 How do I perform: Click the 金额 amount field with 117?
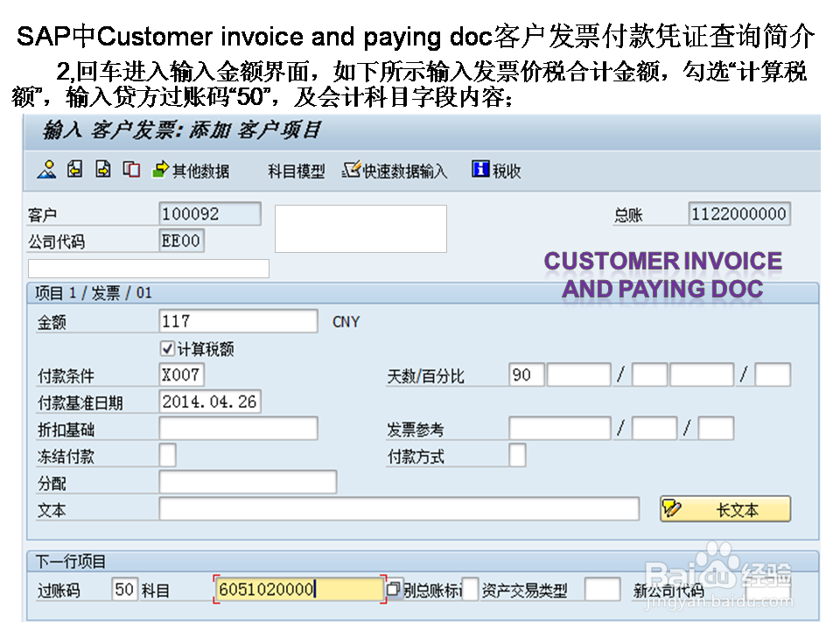(238, 321)
